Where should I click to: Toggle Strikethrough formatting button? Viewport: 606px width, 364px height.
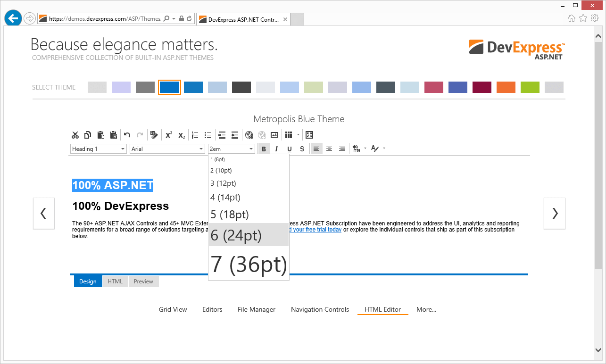(302, 149)
